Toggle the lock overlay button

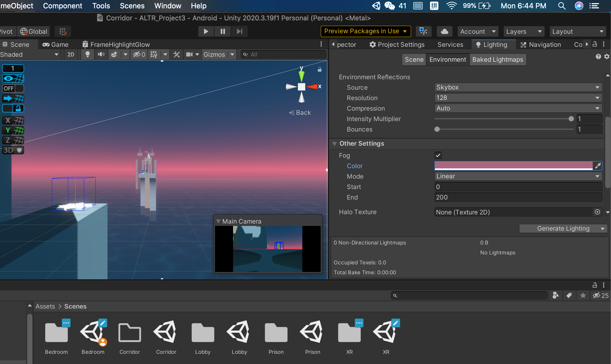point(13,108)
